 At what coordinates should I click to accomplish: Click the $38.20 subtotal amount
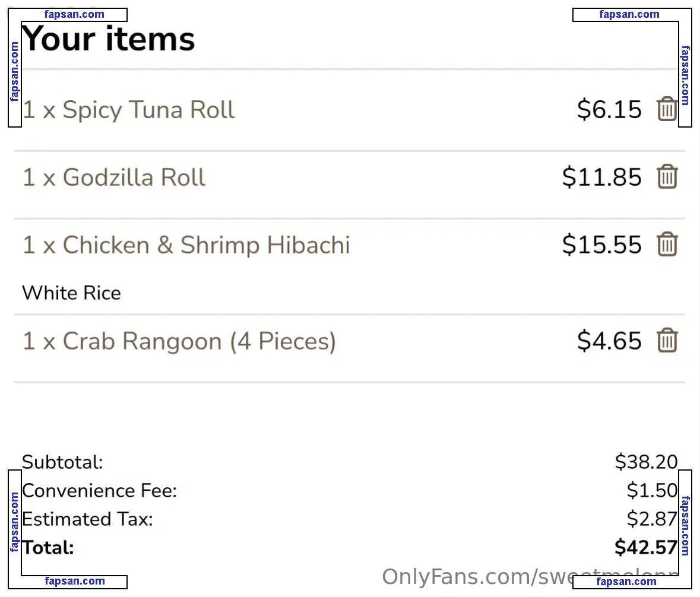(x=647, y=462)
